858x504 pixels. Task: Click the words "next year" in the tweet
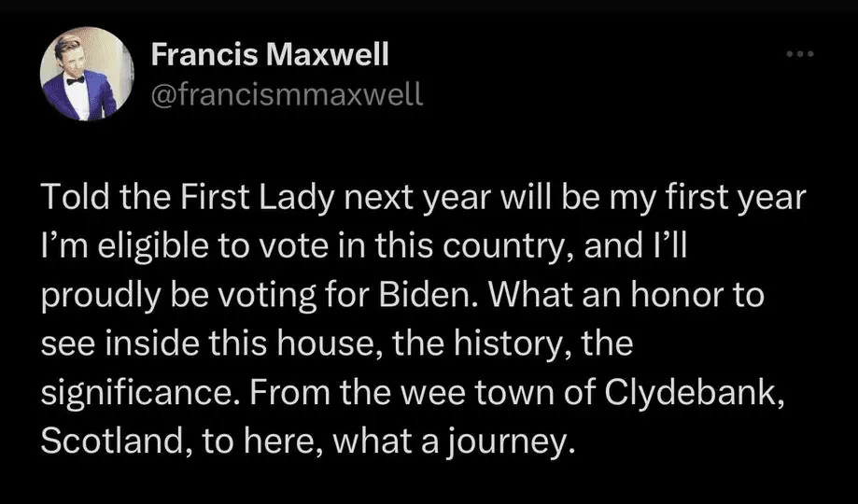[x=431, y=203]
